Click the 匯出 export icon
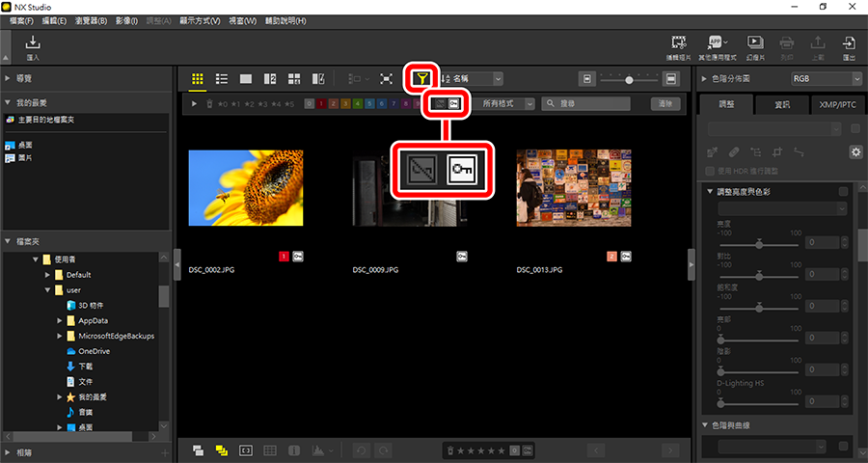The width and height of the screenshot is (868, 463). (849, 42)
